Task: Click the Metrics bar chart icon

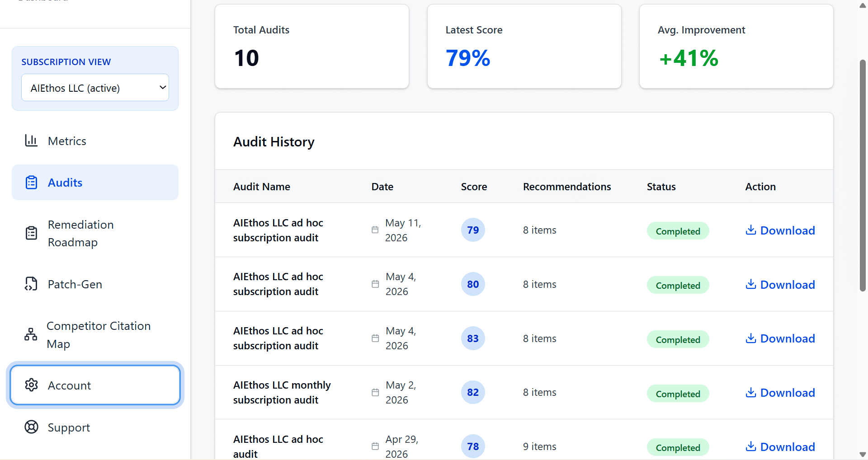Action: point(31,141)
